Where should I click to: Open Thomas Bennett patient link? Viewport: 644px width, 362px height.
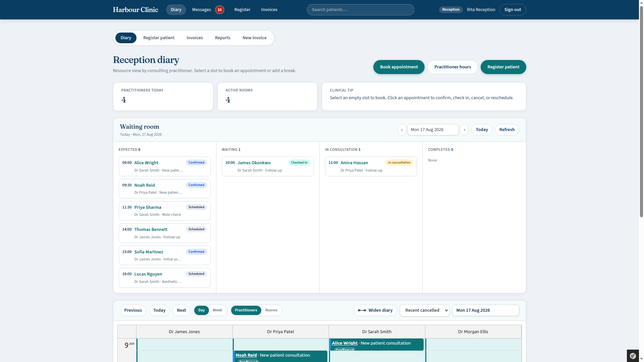(x=151, y=230)
